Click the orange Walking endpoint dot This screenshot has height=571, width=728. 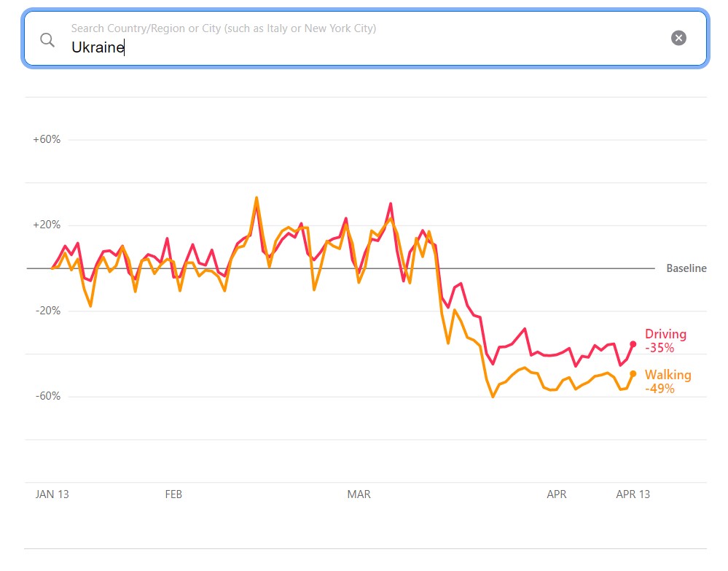click(633, 373)
